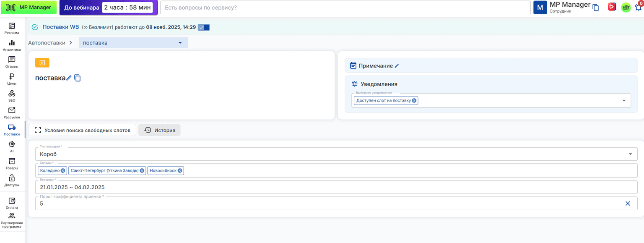Remove the Доступен слот на поставку chip
644x243 pixels.
[x=414, y=100]
